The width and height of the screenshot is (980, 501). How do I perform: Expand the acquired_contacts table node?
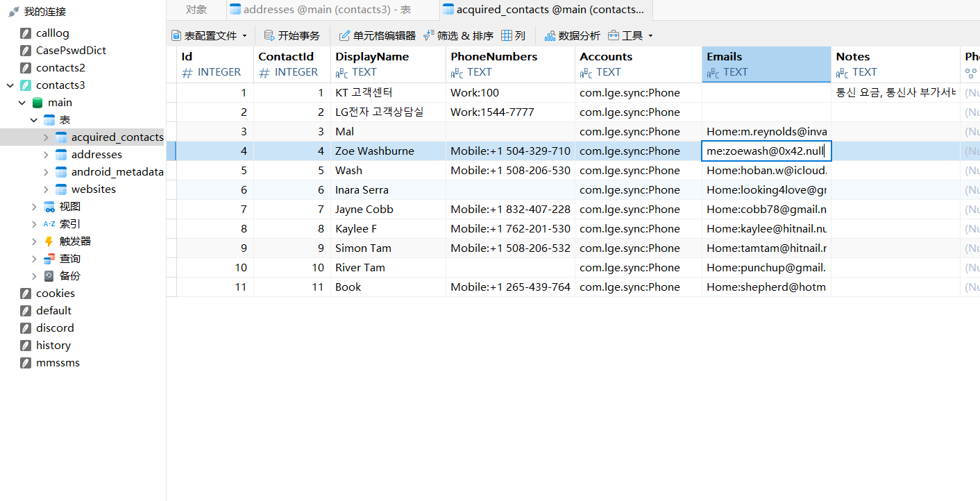click(x=46, y=137)
